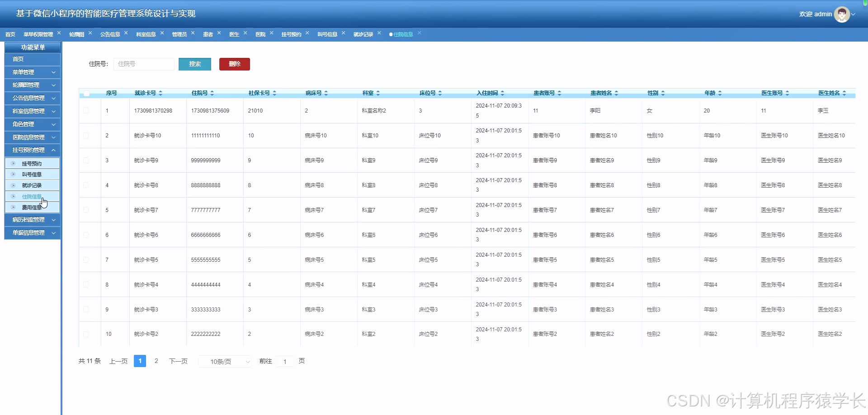Image resolution: width=868 pixels, height=415 pixels.
Task: Check the row 5 checkbox
Action: tap(86, 210)
